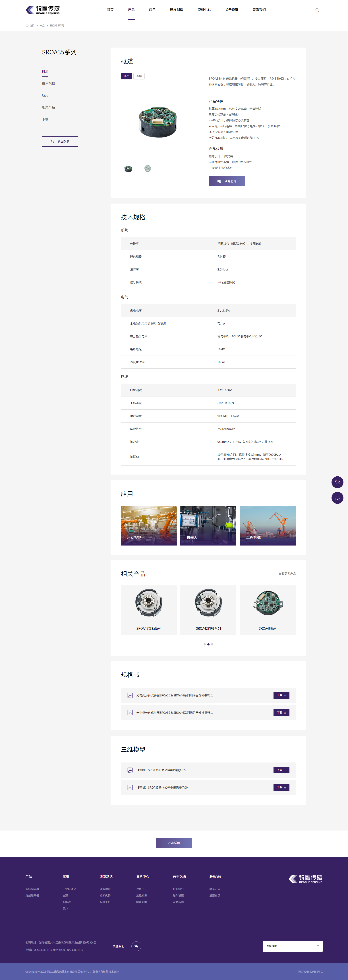Open footer link 三维模型
Viewport: 348px width, 980px height.
pos(142,895)
